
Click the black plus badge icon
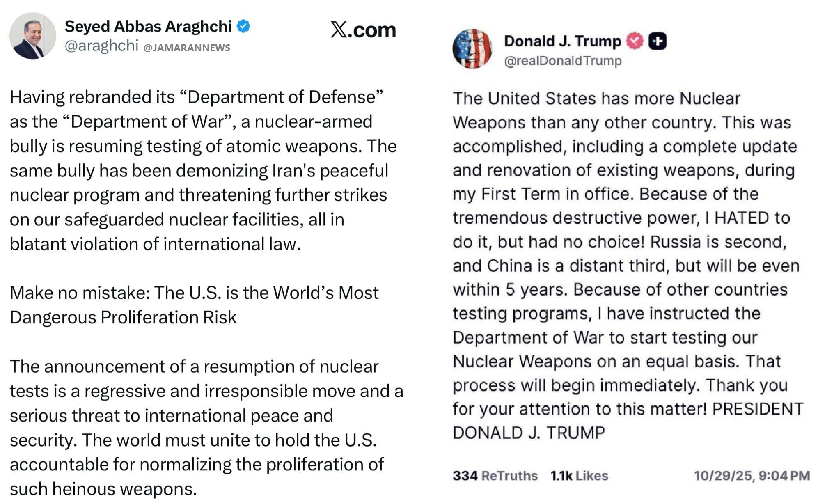click(x=657, y=41)
